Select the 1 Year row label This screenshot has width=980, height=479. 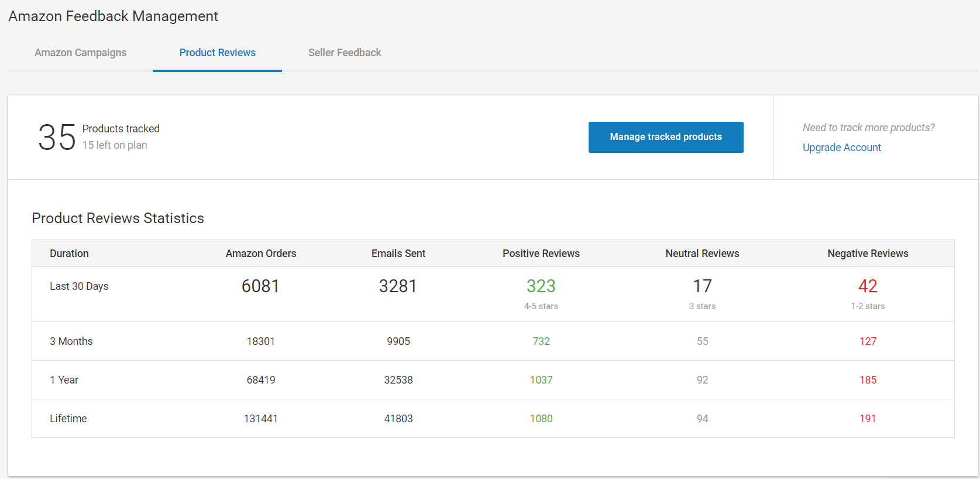pos(64,380)
